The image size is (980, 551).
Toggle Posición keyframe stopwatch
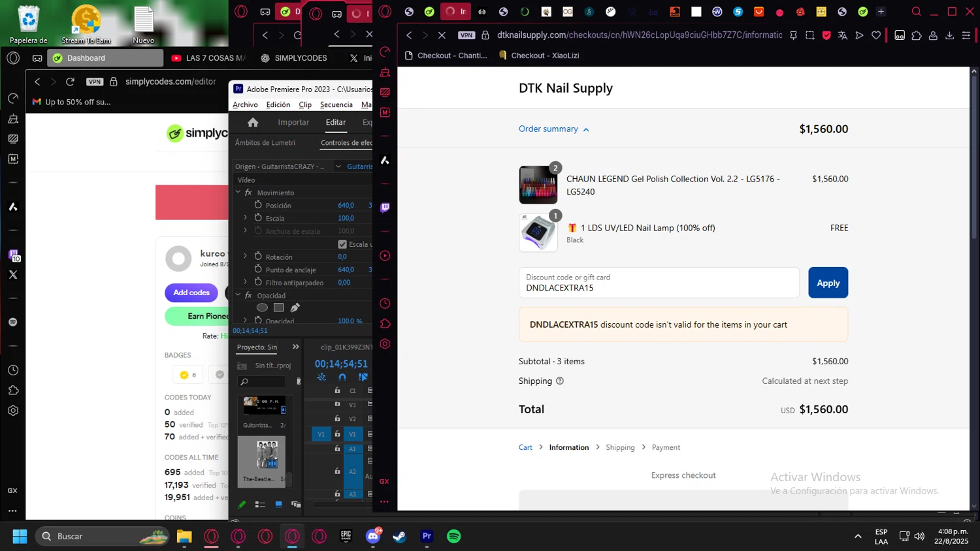pos(258,205)
